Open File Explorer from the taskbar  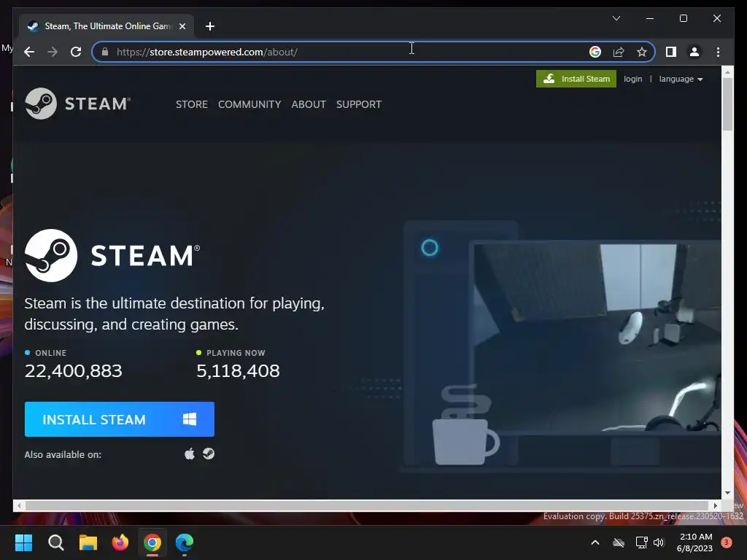88,542
